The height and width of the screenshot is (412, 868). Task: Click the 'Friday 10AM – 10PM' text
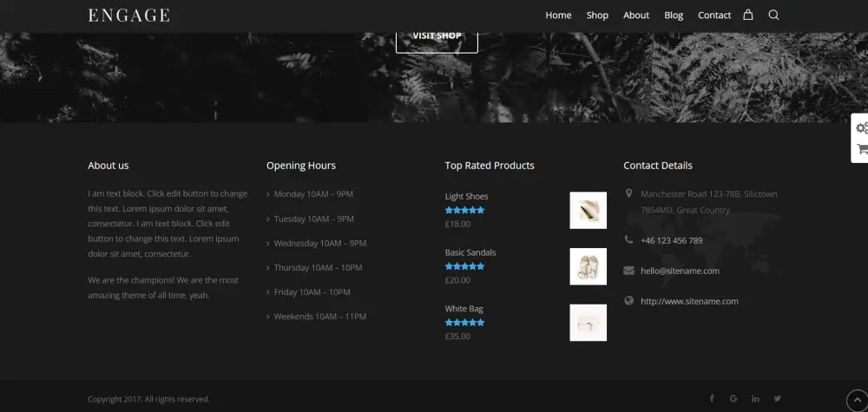click(x=312, y=292)
